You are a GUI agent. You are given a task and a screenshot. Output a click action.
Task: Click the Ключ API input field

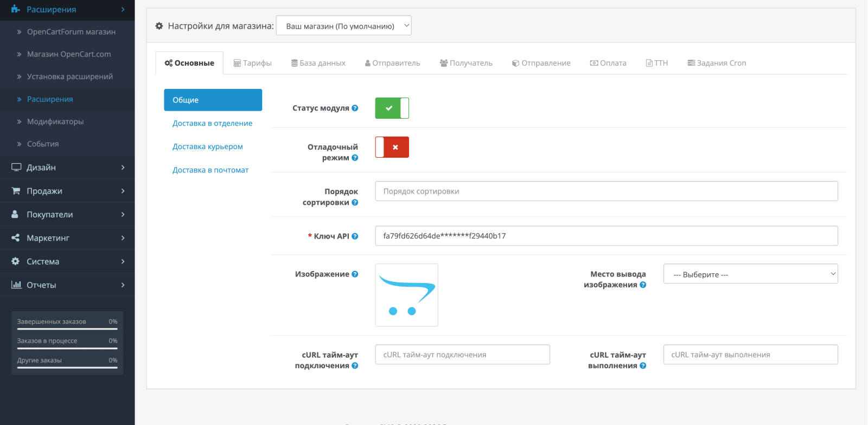pyautogui.click(x=607, y=236)
